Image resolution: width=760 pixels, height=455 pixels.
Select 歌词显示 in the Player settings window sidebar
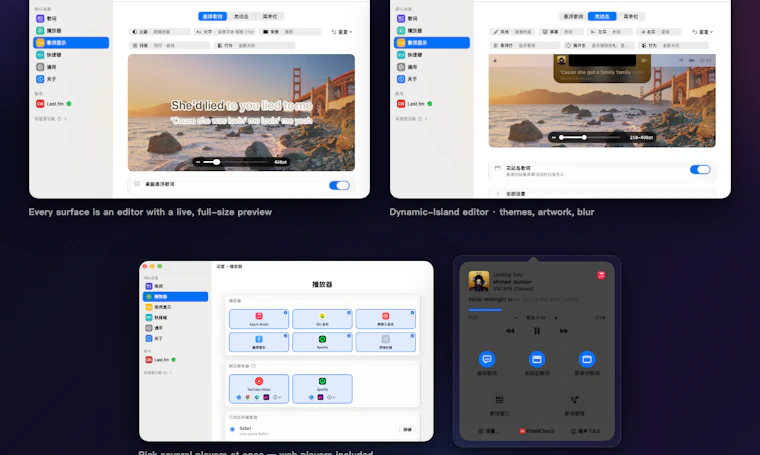(x=175, y=307)
